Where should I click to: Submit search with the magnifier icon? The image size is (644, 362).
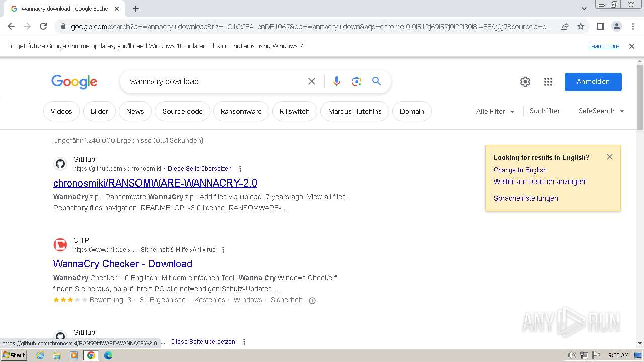[x=376, y=81]
